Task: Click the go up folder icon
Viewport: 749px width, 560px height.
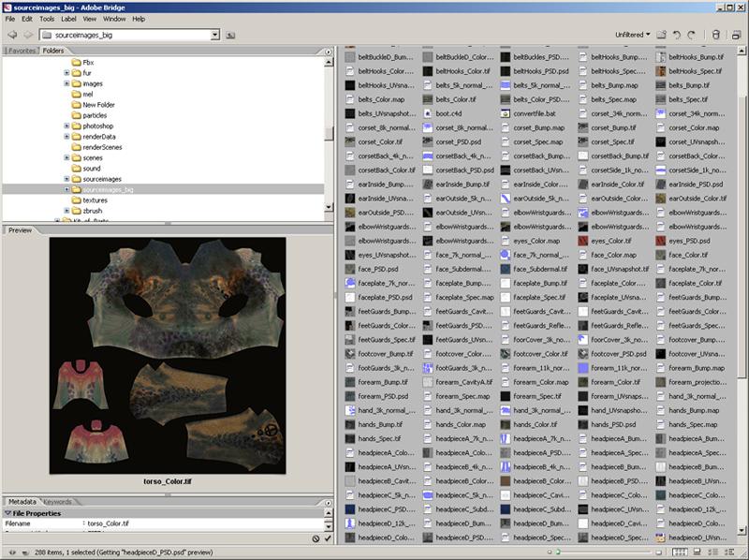Action: point(230,35)
